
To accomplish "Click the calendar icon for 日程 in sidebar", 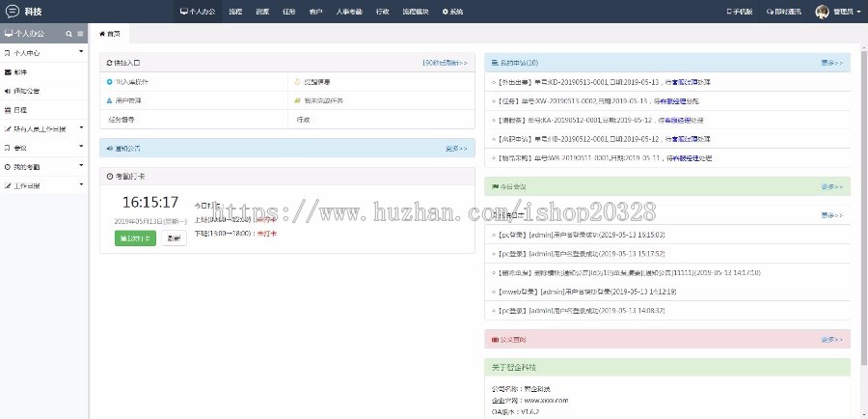I will pos(8,110).
